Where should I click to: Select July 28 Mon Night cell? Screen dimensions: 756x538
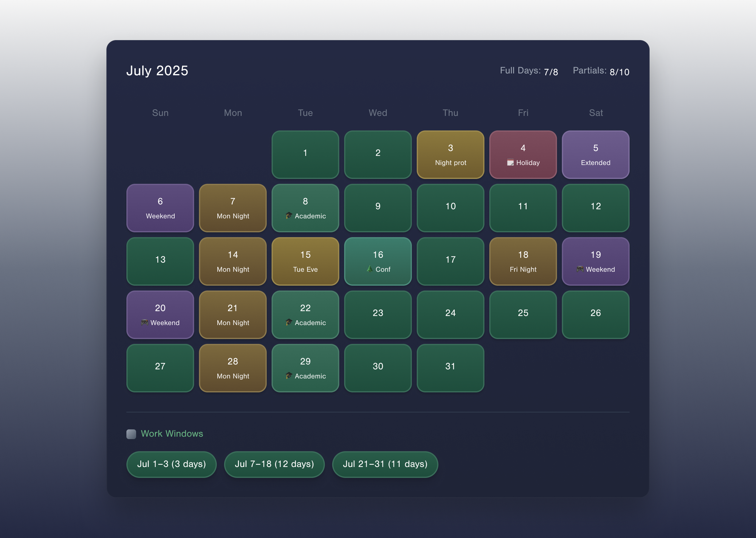232,367
